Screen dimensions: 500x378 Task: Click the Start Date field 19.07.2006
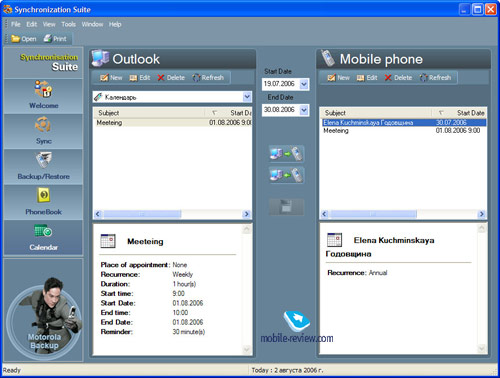point(281,84)
